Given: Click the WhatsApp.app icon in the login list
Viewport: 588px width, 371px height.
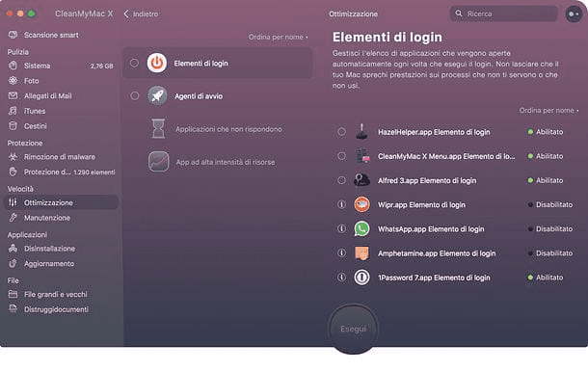Looking at the screenshot, I should (361, 229).
